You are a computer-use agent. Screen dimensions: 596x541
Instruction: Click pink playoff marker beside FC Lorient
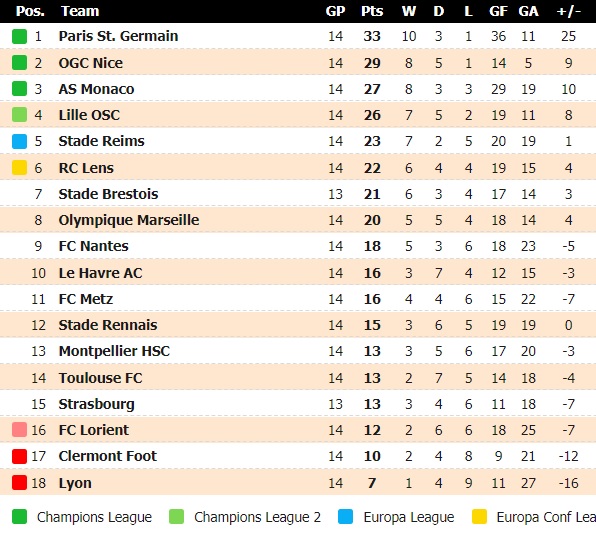tap(19, 430)
